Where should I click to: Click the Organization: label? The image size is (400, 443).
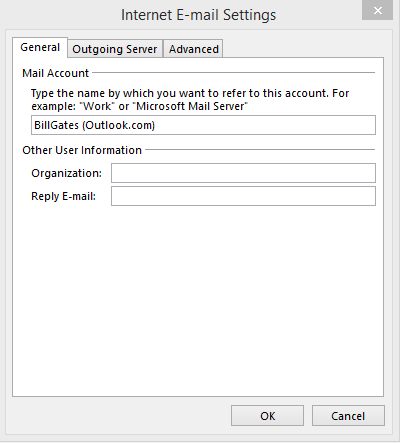pyautogui.click(x=66, y=173)
